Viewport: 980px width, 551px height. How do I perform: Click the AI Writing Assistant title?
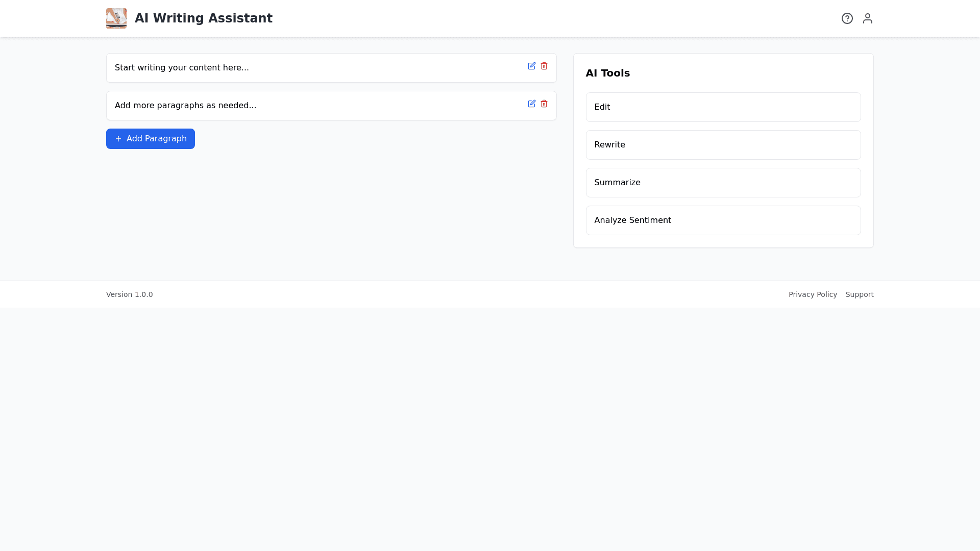(203, 18)
